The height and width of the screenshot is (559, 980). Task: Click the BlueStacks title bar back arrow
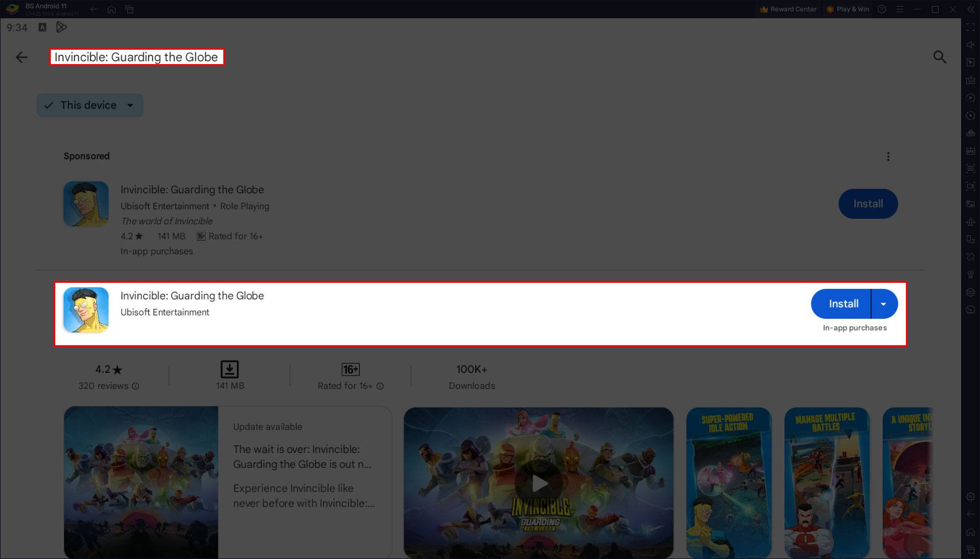point(95,9)
